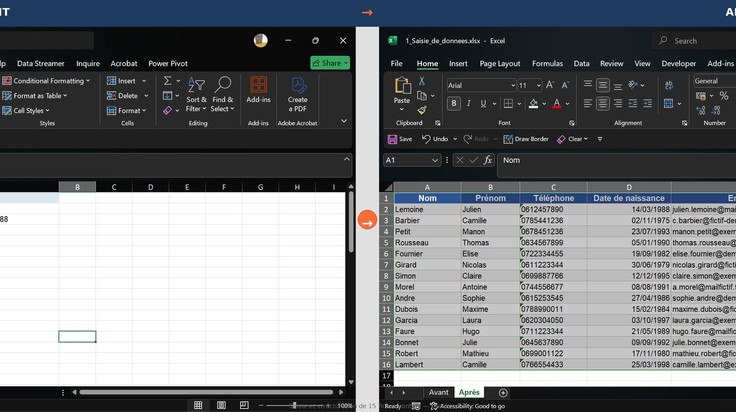
Task: Click the Create a PDF Acrobat icon
Action: click(298, 85)
